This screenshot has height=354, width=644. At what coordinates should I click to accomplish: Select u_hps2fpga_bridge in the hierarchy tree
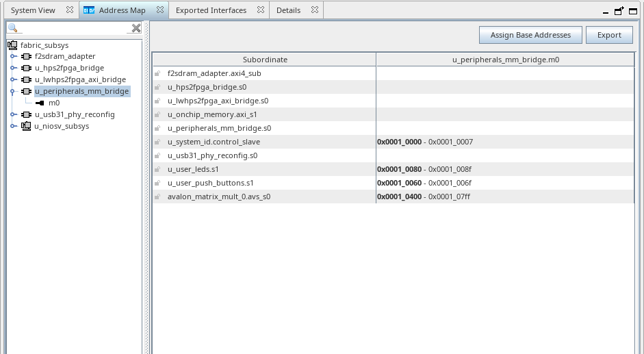click(69, 68)
